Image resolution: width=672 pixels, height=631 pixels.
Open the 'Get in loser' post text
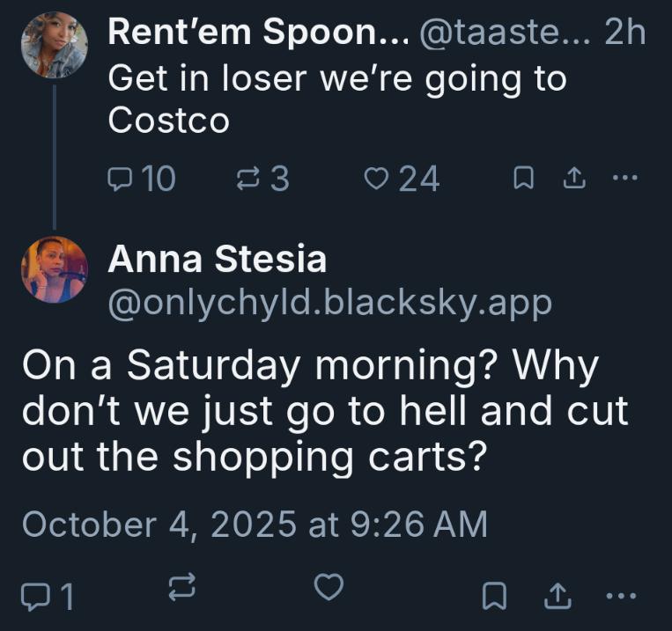tap(336, 99)
